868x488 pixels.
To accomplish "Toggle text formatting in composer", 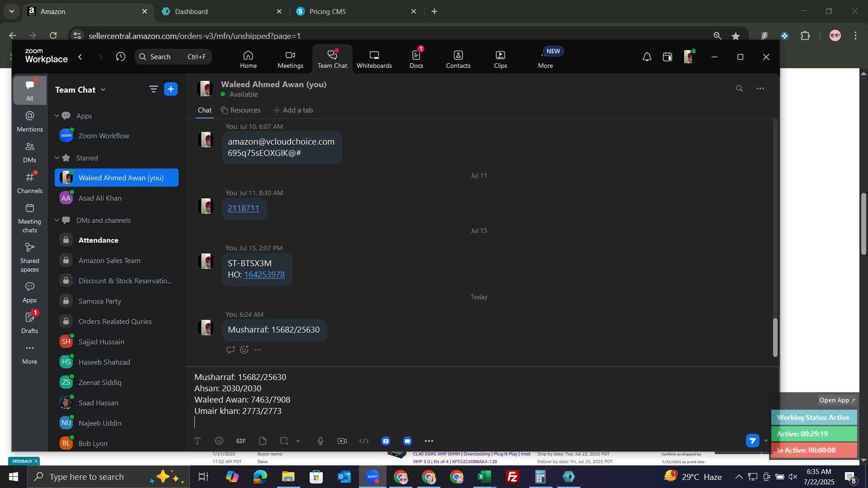I will [198, 441].
